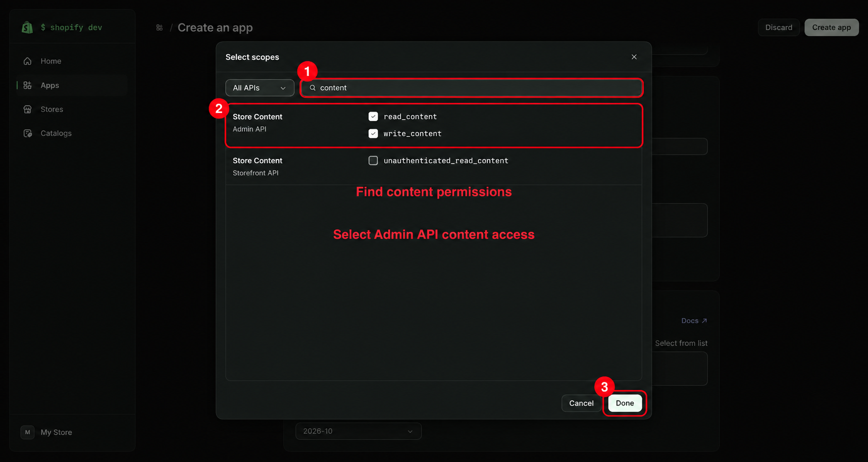Close the Select scopes dialog with X
The image size is (868, 462).
coord(634,57)
